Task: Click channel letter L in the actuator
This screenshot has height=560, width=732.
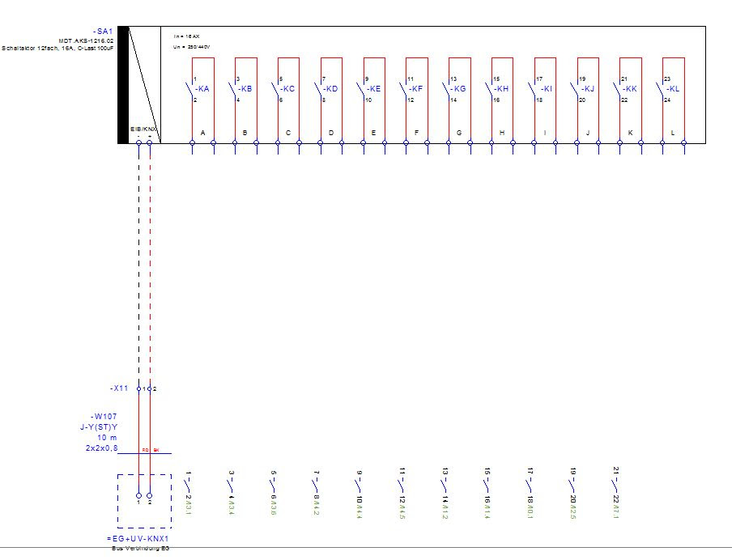Action: pyautogui.click(x=673, y=133)
